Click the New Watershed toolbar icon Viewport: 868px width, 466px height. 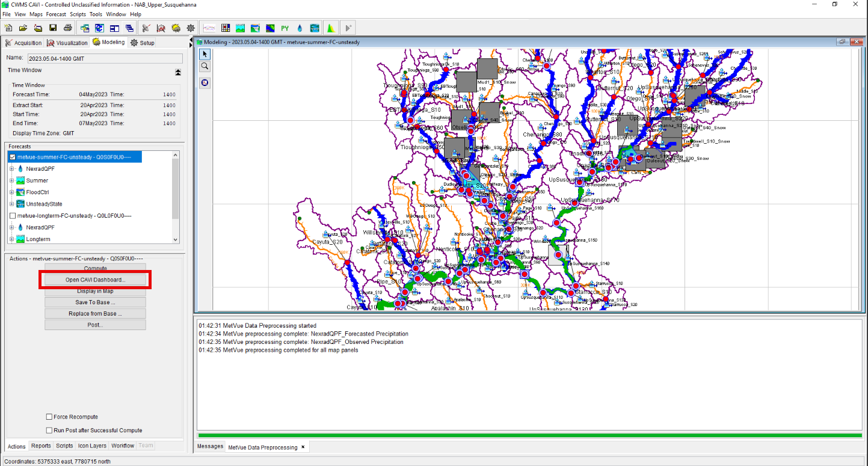pyautogui.click(x=8, y=28)
